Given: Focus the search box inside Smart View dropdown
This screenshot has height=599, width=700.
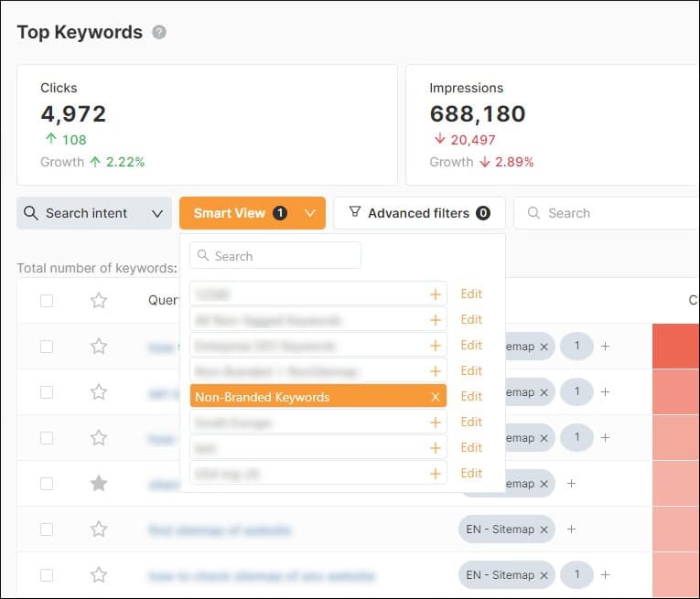Looking at the screenshot, I should (275, 255).
